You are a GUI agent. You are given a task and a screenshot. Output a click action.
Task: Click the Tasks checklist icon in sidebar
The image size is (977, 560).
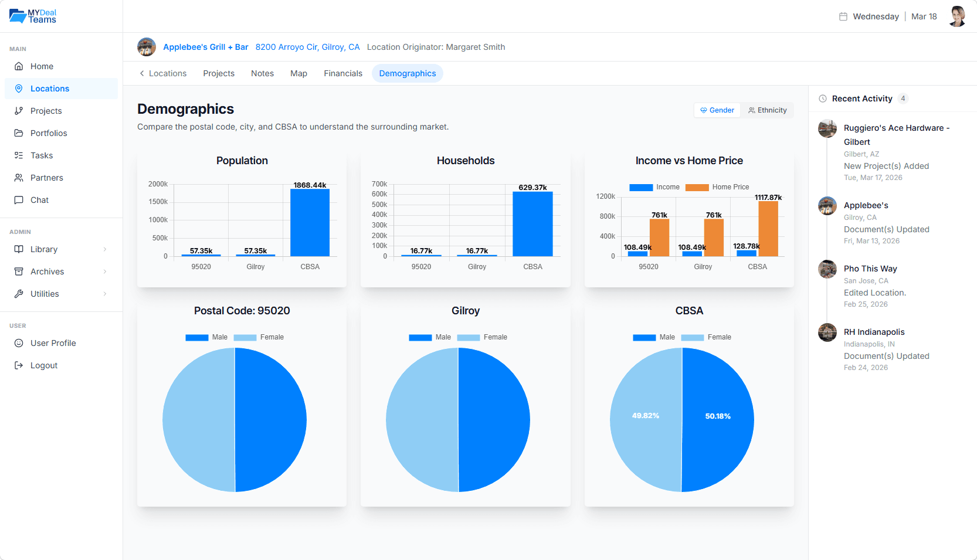pyautogui.click(x=19, y=155)
